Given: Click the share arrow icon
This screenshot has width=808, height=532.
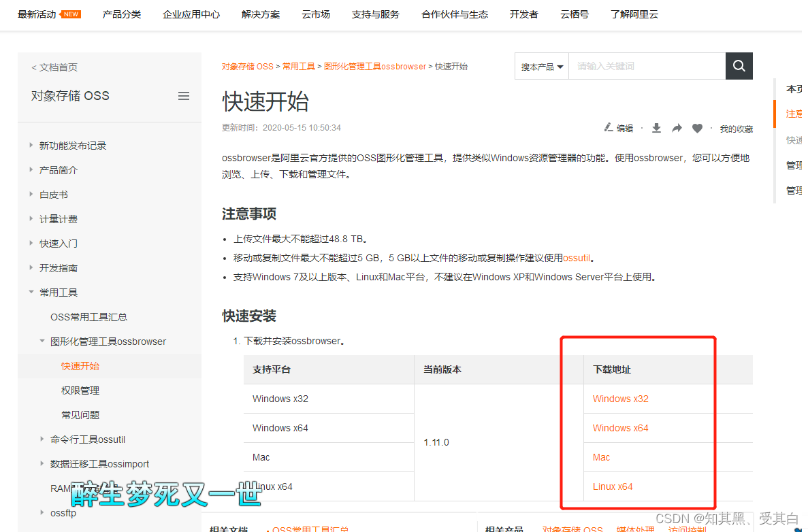Looking at the screenshot, I should (677, 128).
